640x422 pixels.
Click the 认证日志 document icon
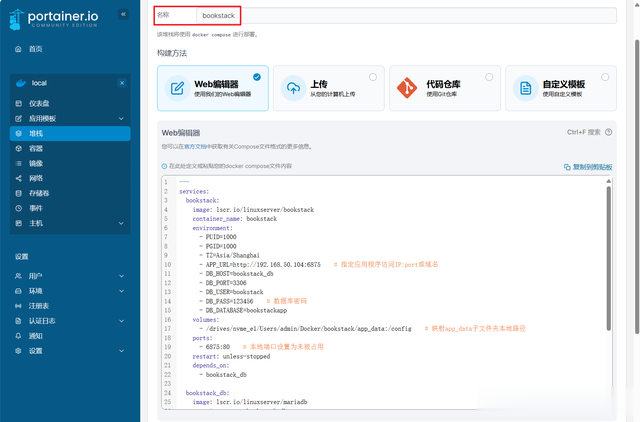point(18,321)
